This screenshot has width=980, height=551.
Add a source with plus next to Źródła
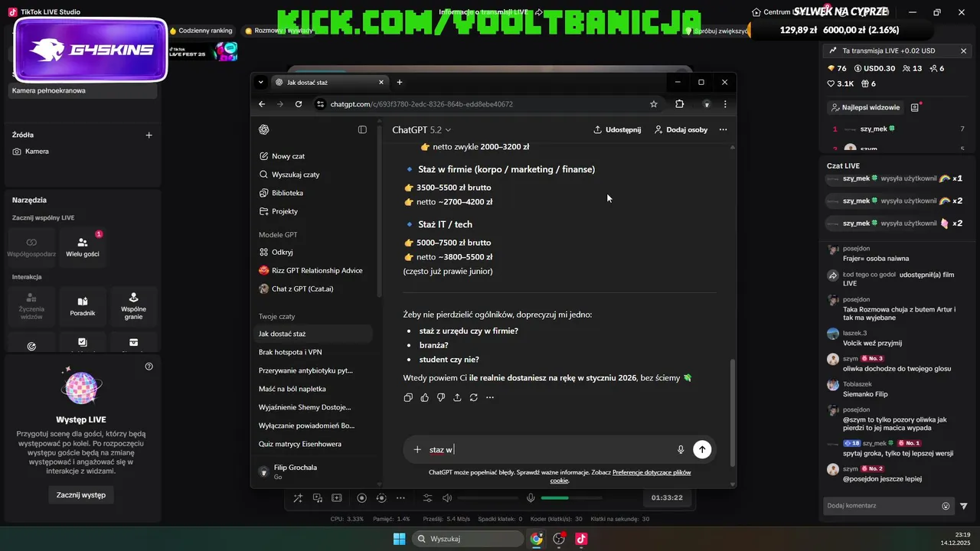pyautogui.click(x=149, y=135)
